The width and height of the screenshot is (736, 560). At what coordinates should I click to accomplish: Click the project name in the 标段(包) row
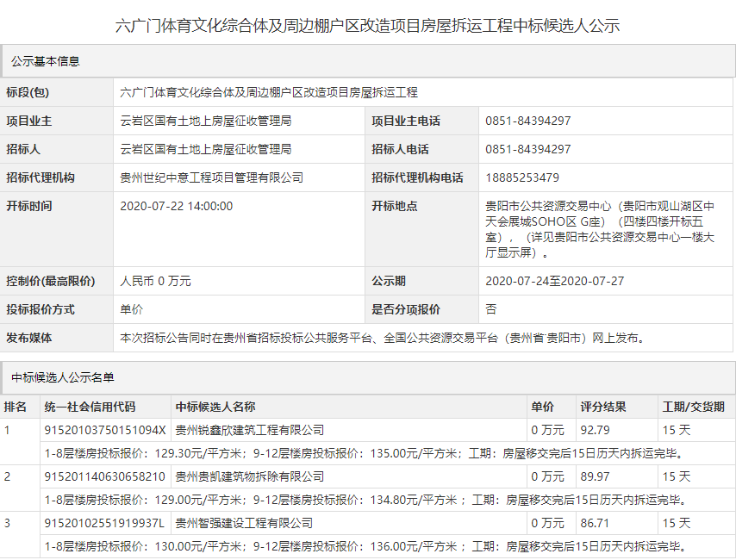269,92
